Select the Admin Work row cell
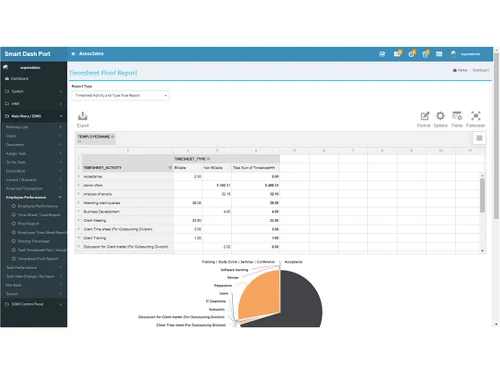Viewport: 500px width, 375px height. [x=128, y=185]
